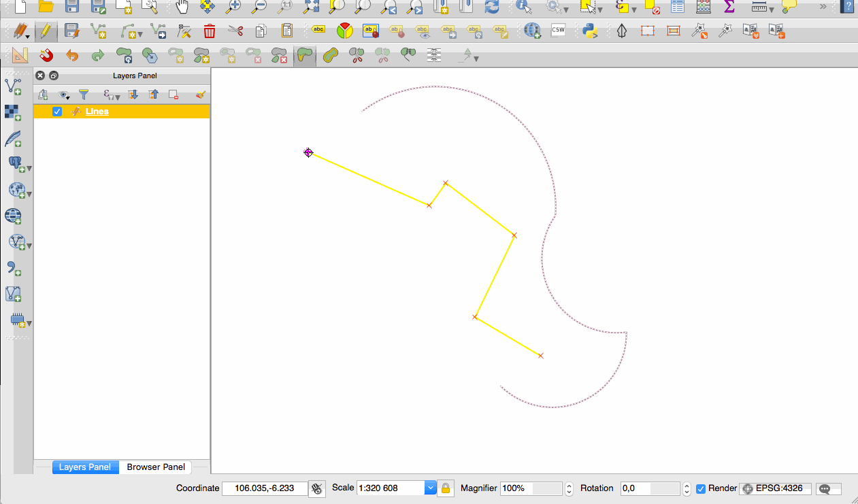Uncheck the Lines layer visibility checkbox
Screen dimensions: 858x504
(57, 112)
